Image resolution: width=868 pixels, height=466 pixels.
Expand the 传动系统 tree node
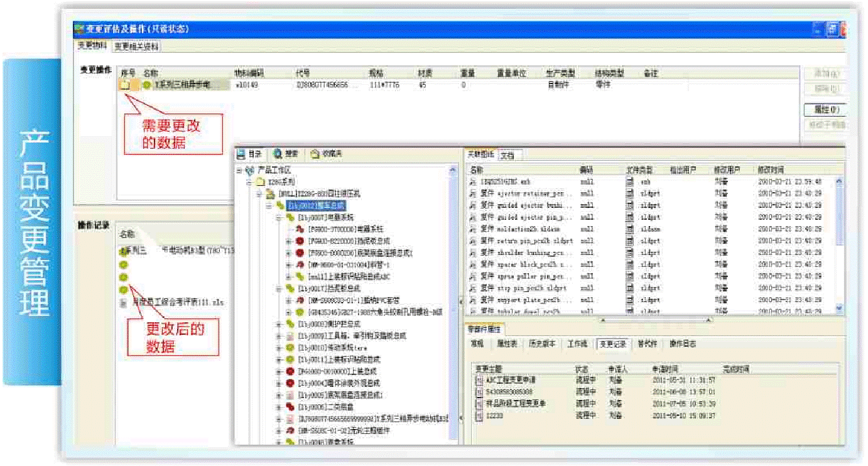pyautogui.click(x=279, y=347)
